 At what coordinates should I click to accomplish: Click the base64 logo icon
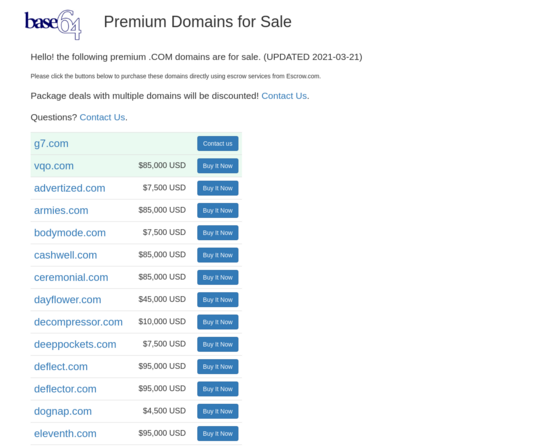tap(53, 24)
